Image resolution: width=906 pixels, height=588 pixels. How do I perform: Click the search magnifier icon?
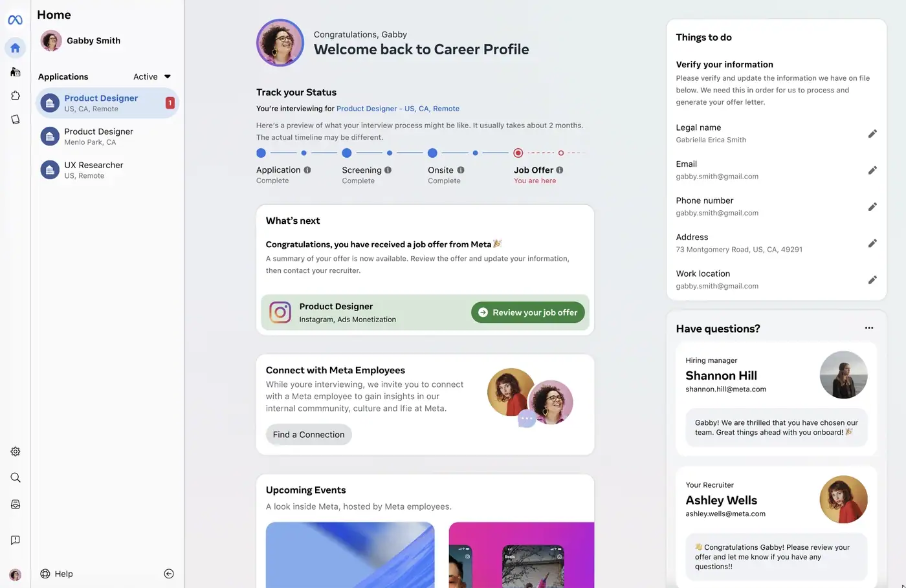[x=15, y=477]
